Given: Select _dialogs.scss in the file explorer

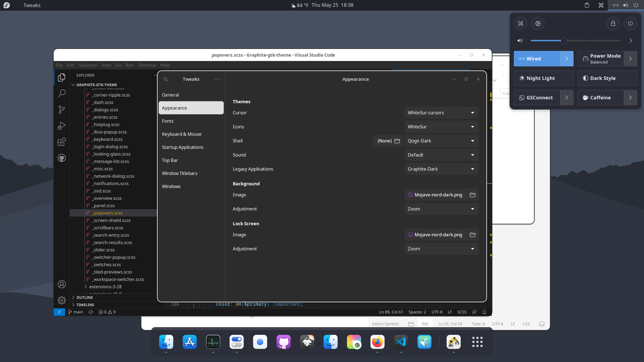Looking at the screenshot, I should (105, 109).
